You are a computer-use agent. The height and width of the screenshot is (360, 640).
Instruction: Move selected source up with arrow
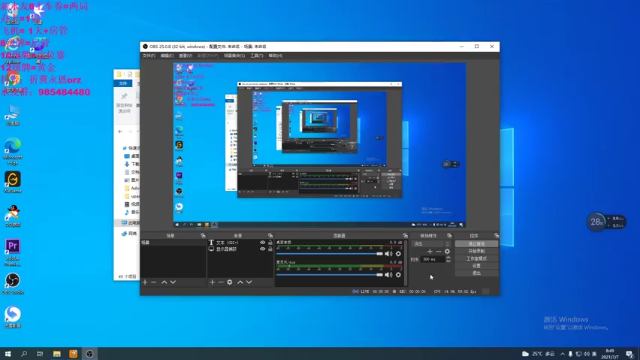240,282
